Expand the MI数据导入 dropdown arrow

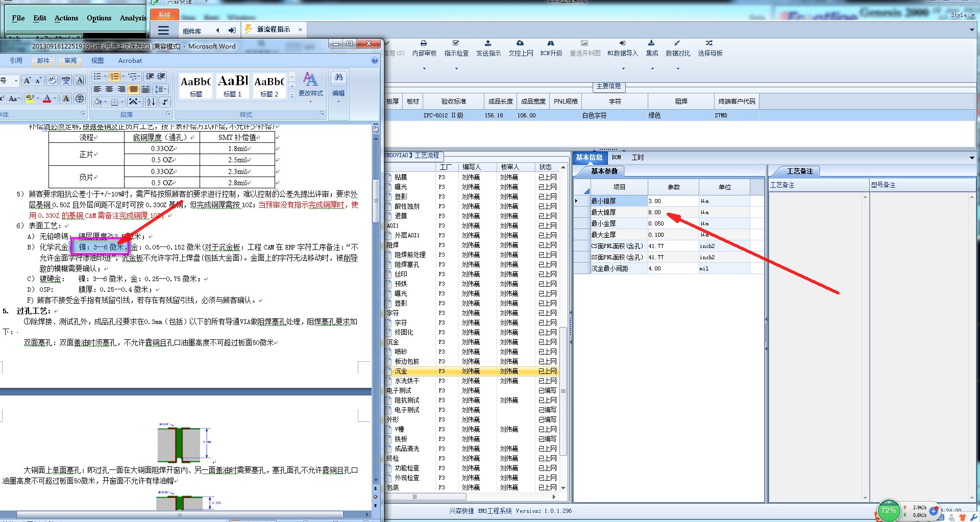click(623, 68)
